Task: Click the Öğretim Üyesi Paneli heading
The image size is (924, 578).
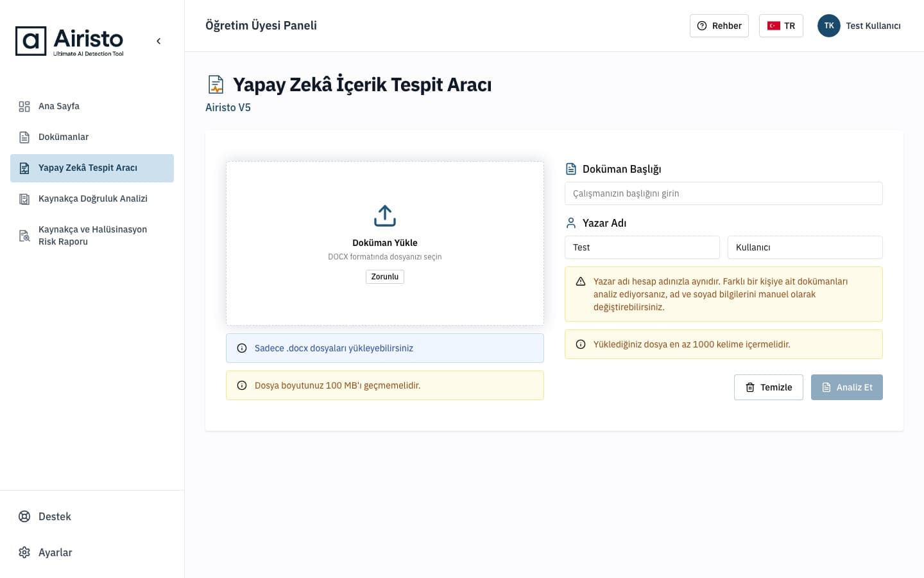Action: [261, 26]
